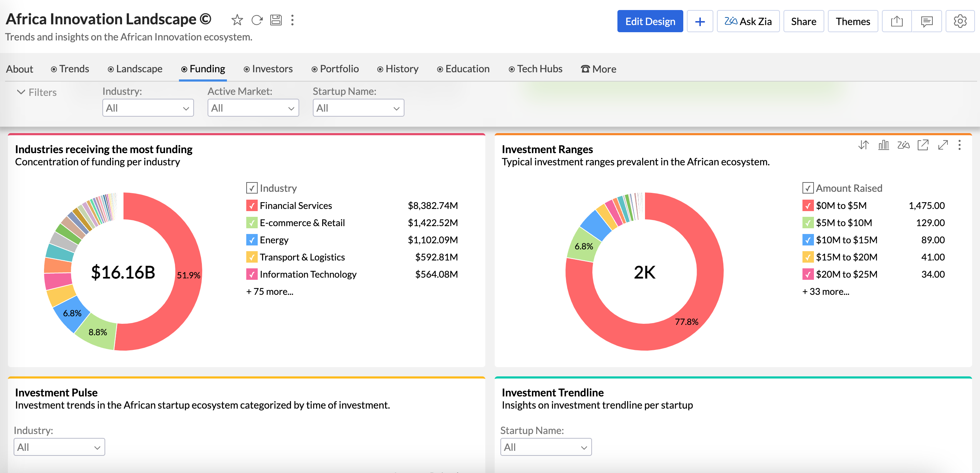The height and width of the screenshot is (473, 980).
Task: Open Investment Ranges in new window icon
Action: [923, 145]
